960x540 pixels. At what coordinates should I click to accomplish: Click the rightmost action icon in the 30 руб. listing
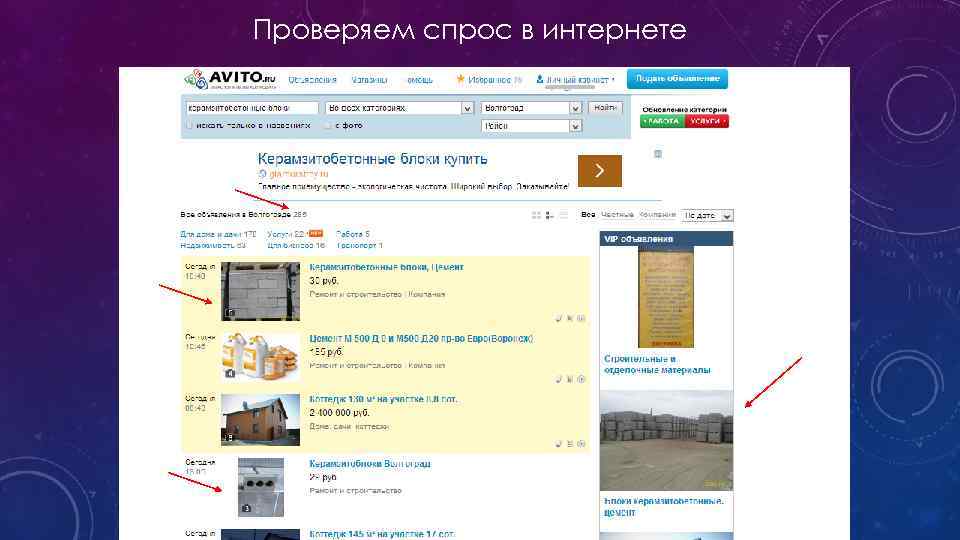[582, 318]
